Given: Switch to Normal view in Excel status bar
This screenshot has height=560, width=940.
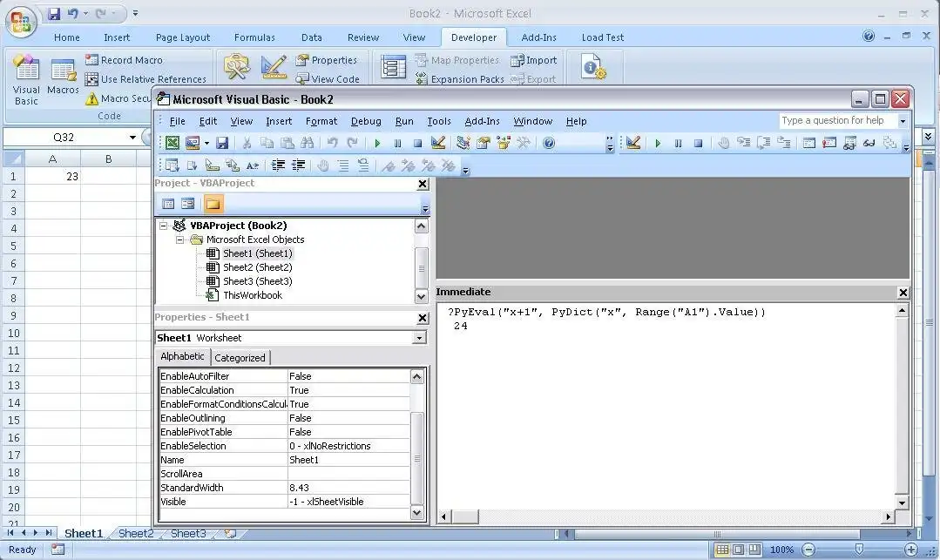Looking at the screenshot, I should click(x=722, y=550).
